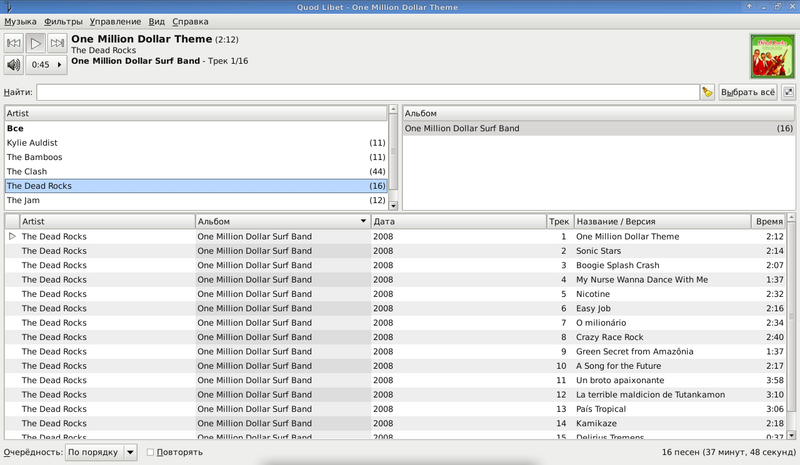
Task: Select A Song for the Future
Action: pyautogui.click(x=395, y=366)
